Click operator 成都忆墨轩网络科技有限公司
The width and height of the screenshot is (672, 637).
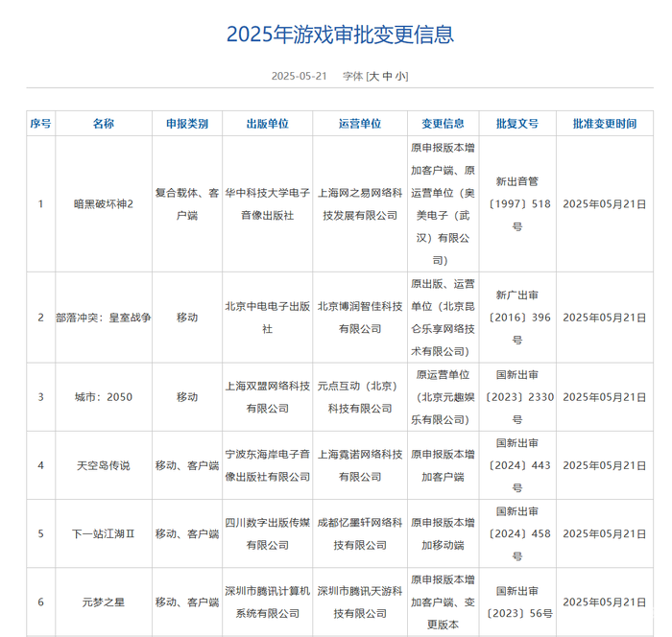360,533
